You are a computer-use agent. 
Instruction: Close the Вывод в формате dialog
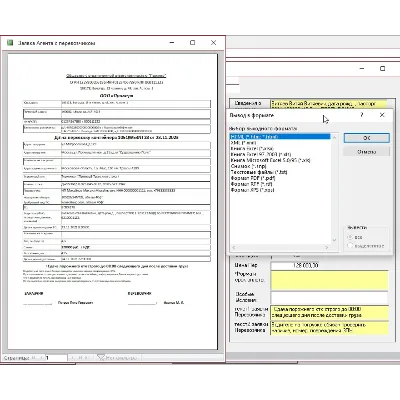(x=382, y=115)
